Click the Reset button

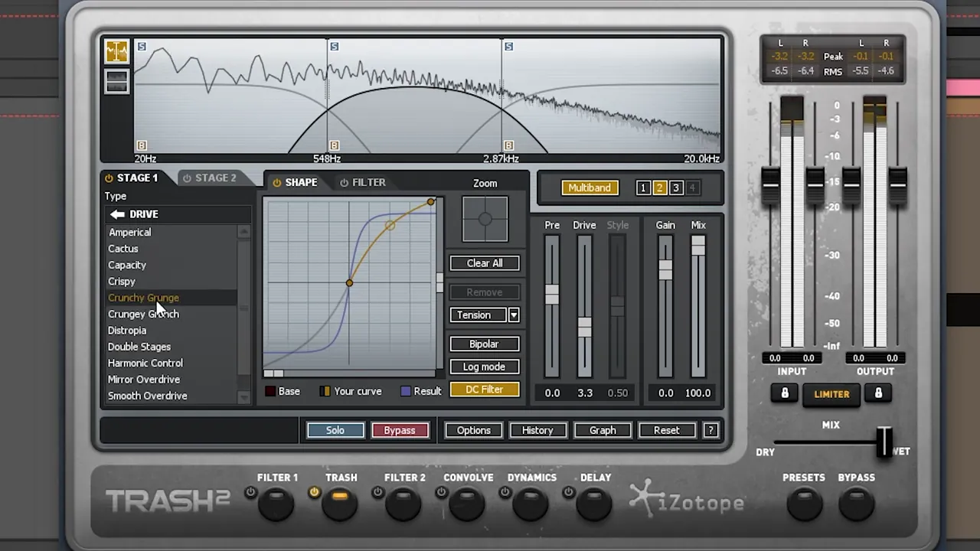(666, 430)
